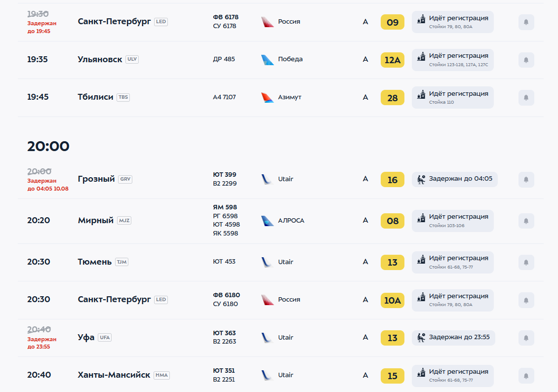Click Победа airline logo
This screenshot has width=558, height=392.
tap(267, 60)
